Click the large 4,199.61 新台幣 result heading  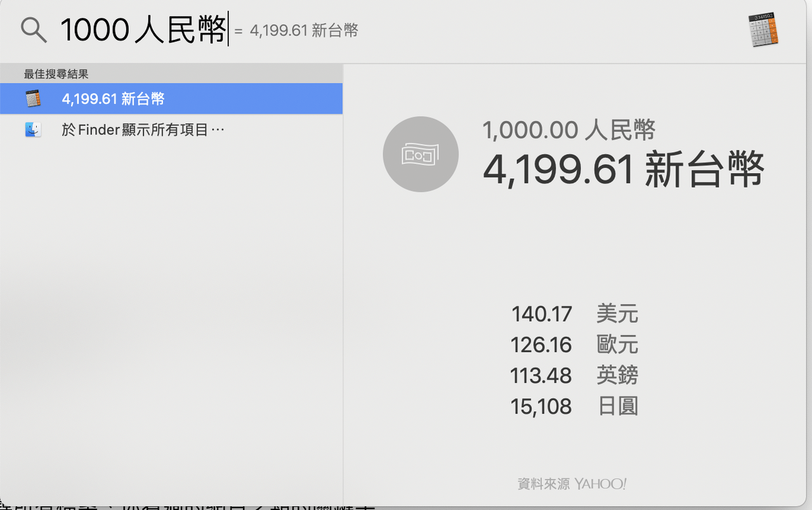click(x=624, y=169)
